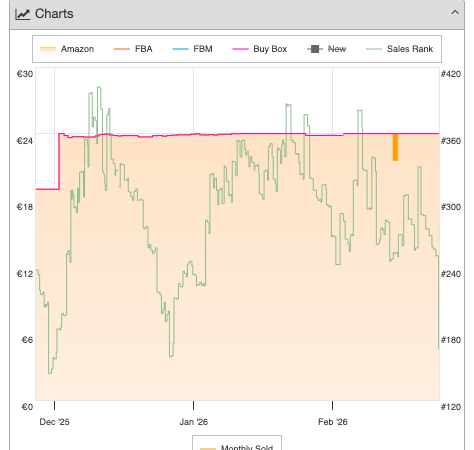Enable the crossed-out New series legend item

[327, 49]
